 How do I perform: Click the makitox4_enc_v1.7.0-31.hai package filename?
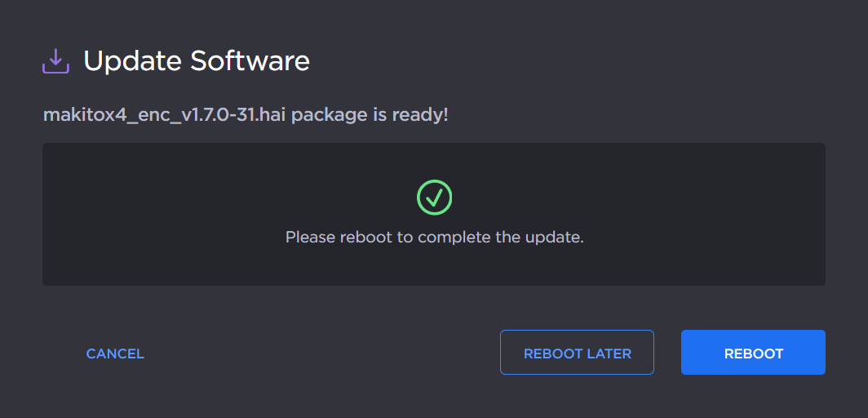pos(165,114)
